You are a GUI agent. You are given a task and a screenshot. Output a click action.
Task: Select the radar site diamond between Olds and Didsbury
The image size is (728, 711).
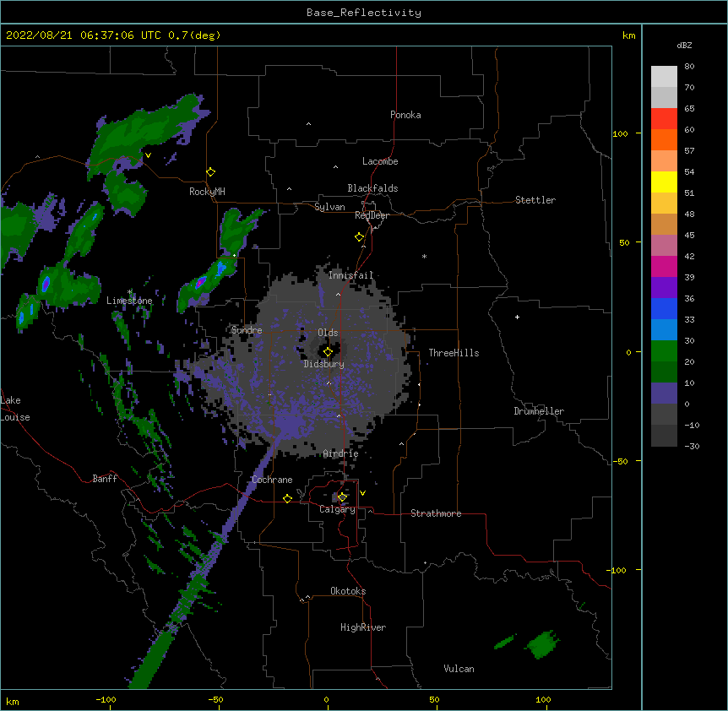(328, 352)
